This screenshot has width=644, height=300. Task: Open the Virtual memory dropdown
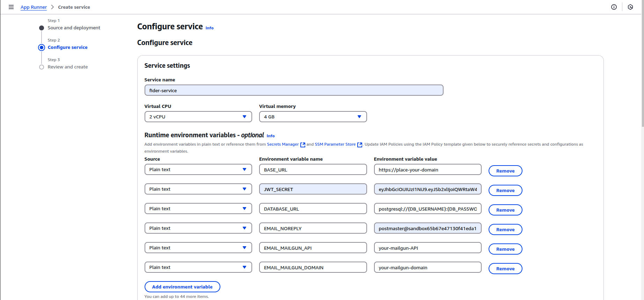click(313, 117)
